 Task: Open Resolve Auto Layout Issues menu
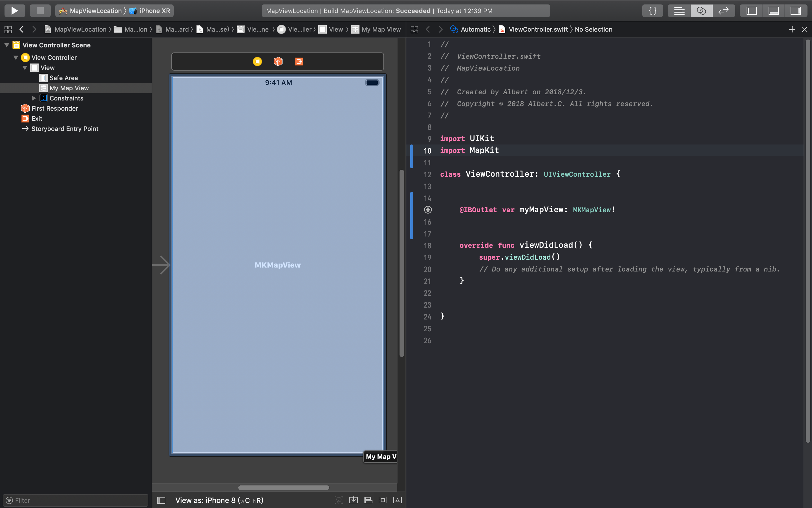click(x=398, y=500)
